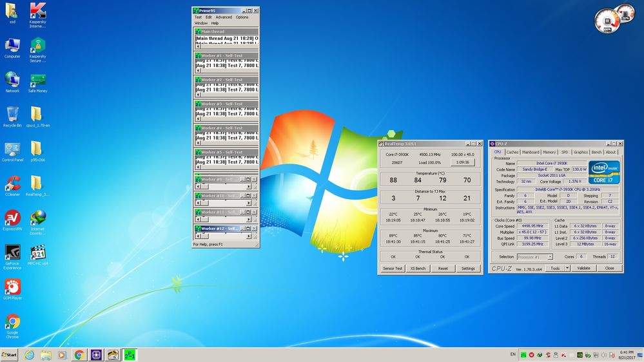Open the p95v266 folder

tap(37, 151)
